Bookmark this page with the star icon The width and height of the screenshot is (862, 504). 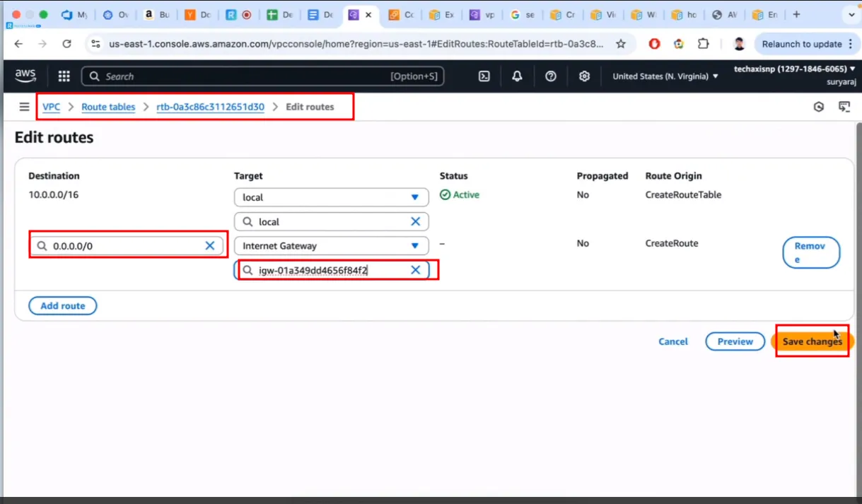621,44
